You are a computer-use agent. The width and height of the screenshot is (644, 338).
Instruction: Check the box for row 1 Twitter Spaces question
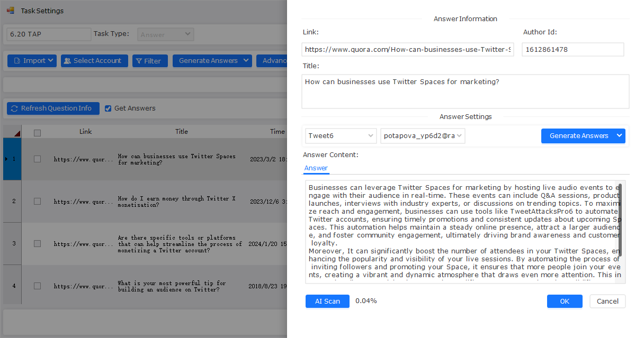tap(37, 159)
